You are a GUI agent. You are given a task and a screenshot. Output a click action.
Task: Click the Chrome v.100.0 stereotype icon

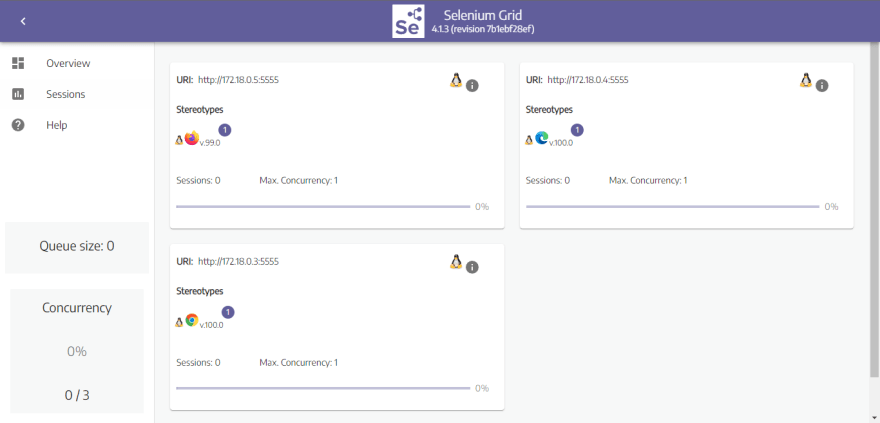pos(192,320)
